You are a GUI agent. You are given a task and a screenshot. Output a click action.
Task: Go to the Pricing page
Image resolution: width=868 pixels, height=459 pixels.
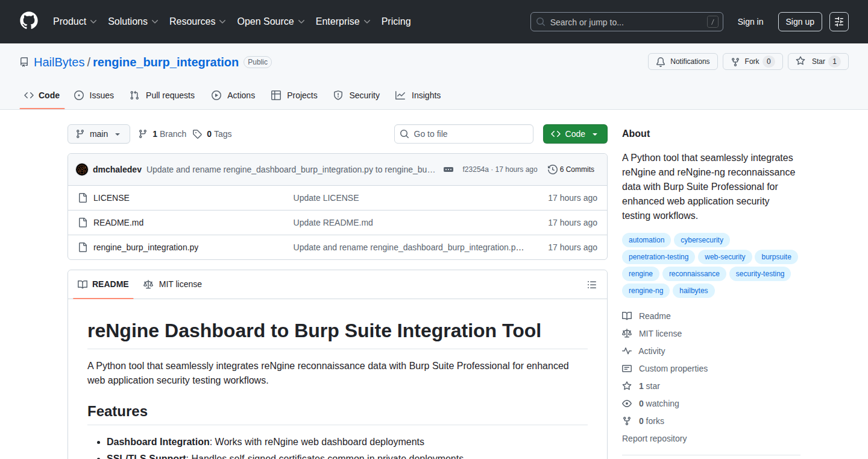click(396, 21)
